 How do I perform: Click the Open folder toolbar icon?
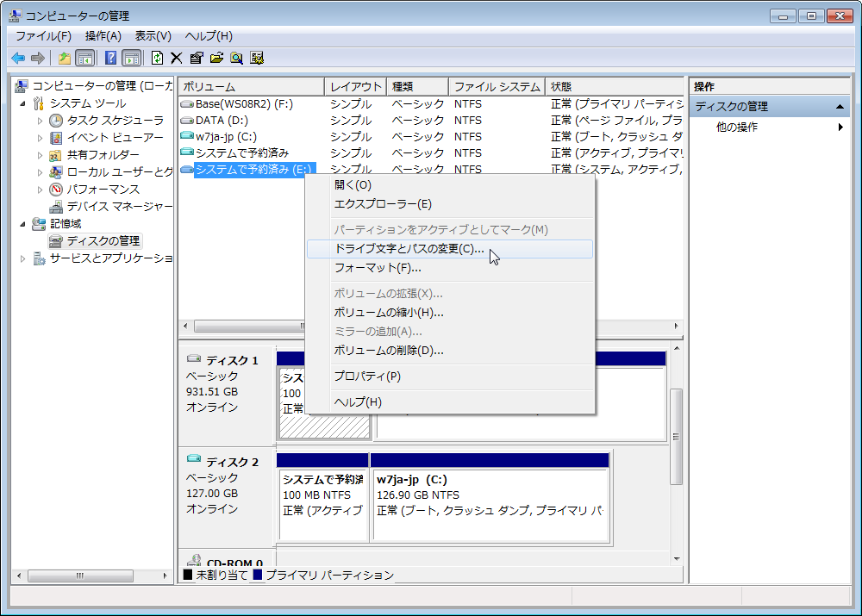tap(216, 59)
